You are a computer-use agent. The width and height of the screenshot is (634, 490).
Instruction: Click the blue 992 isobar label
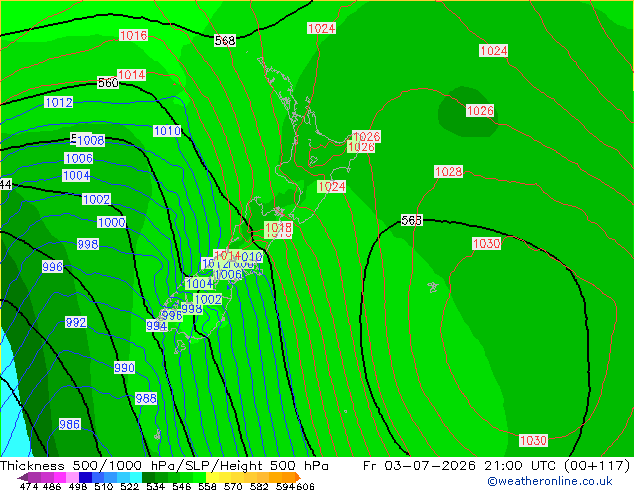coord(76,322)
